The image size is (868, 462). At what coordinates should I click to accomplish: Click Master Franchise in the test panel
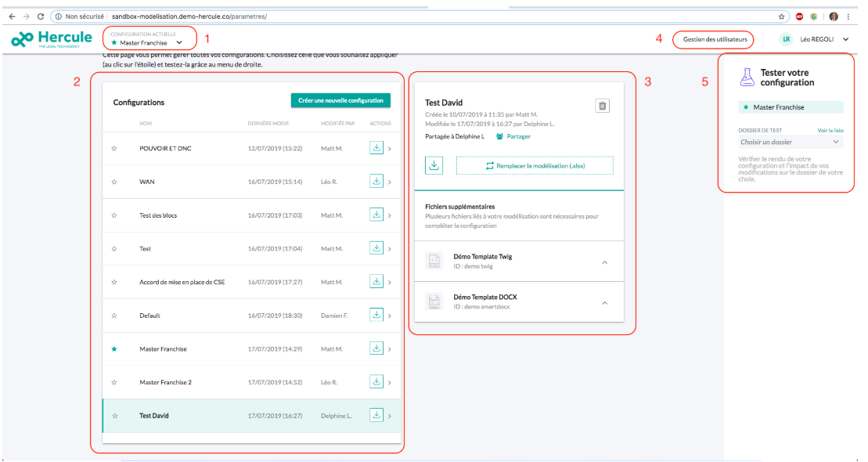point(791,107)
